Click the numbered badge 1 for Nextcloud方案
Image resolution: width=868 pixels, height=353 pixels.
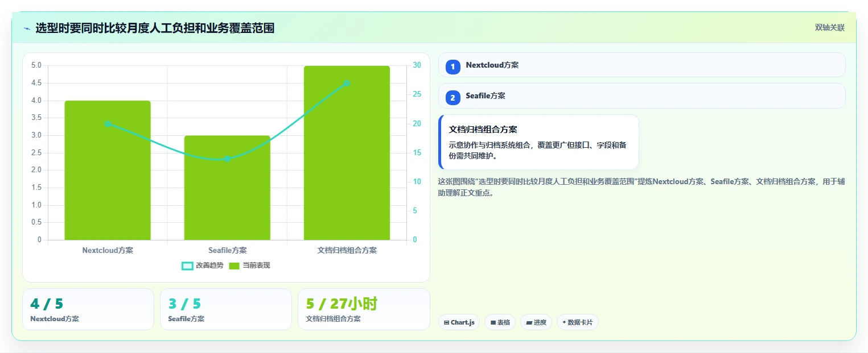point(453,67)
